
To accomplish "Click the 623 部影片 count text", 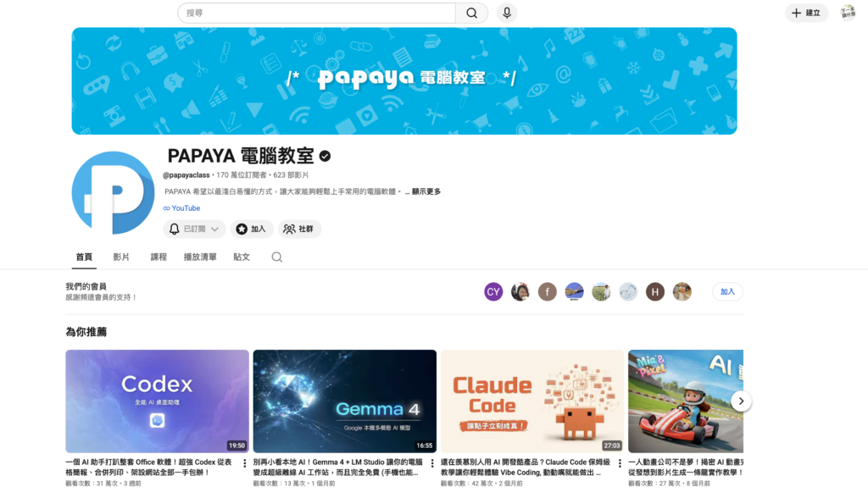I will pos(291,174).
